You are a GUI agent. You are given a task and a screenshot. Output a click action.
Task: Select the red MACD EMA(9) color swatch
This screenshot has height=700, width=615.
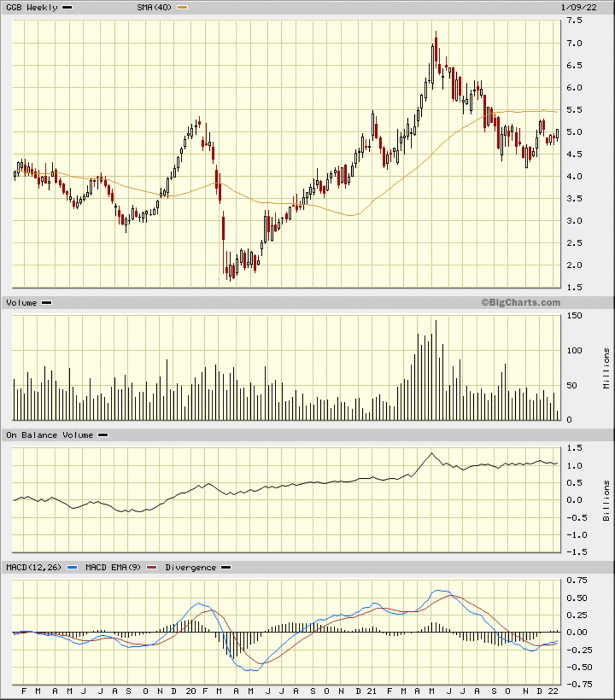[x=152, y=568]
